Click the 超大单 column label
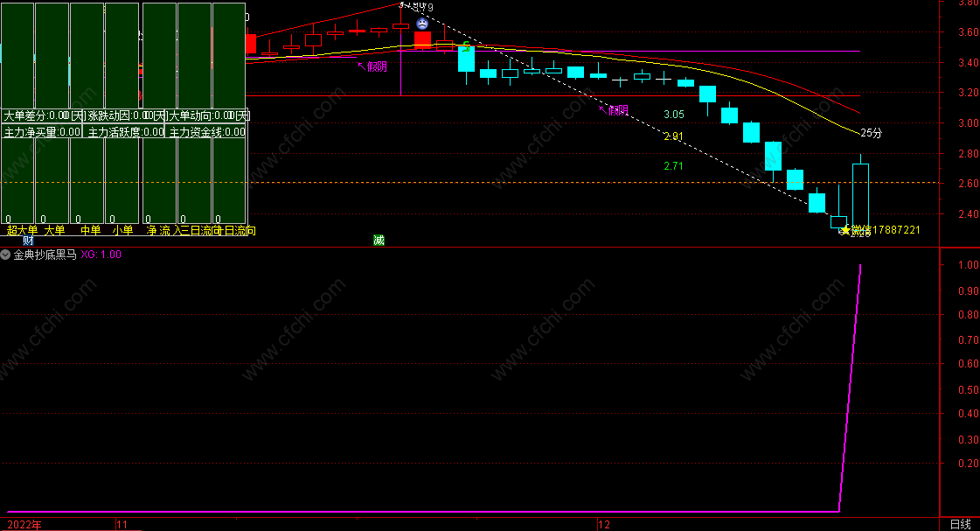The image size is (980, 531). 22,230
